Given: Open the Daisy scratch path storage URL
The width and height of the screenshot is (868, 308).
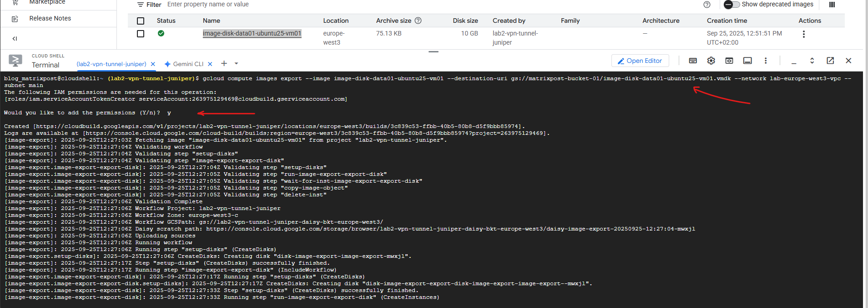Looking at the screenshot, I should click(x=450, y=229).
